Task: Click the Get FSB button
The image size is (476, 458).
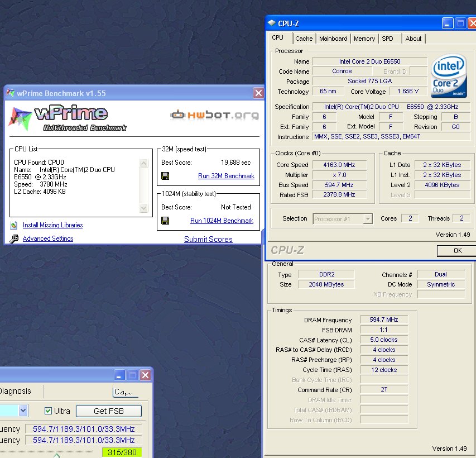Action: [x=109, y=411]
